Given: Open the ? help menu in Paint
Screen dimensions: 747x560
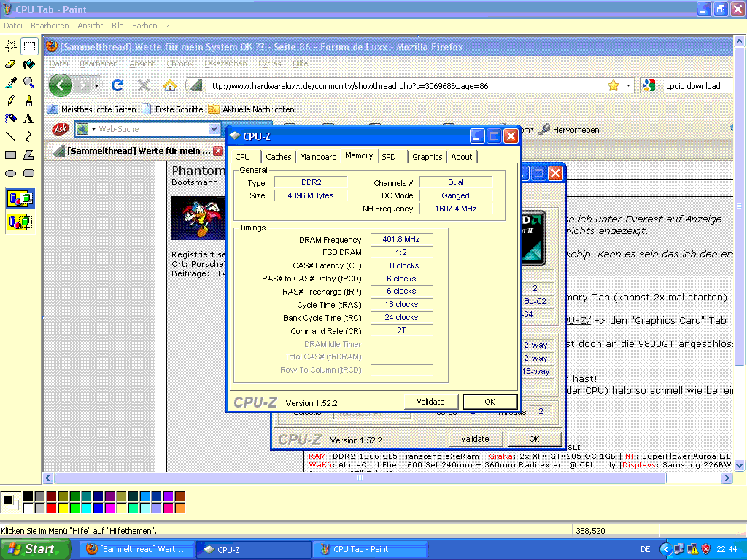Looking at the screenshot, I should coord(168,26).
